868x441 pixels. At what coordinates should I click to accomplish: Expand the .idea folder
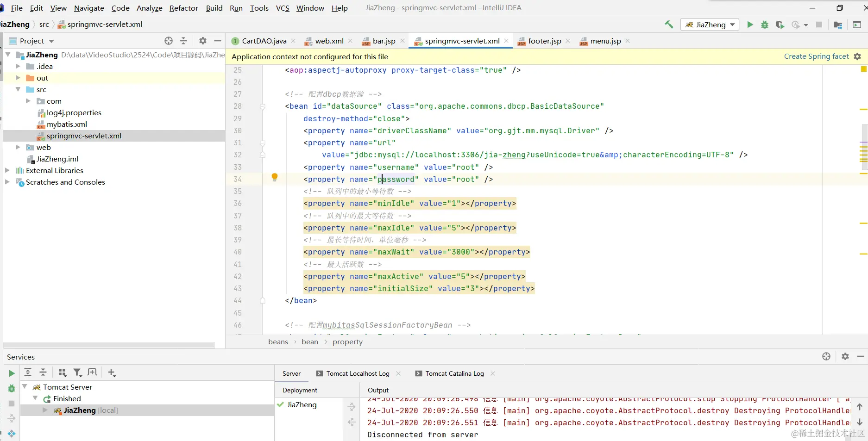(18, 66)
